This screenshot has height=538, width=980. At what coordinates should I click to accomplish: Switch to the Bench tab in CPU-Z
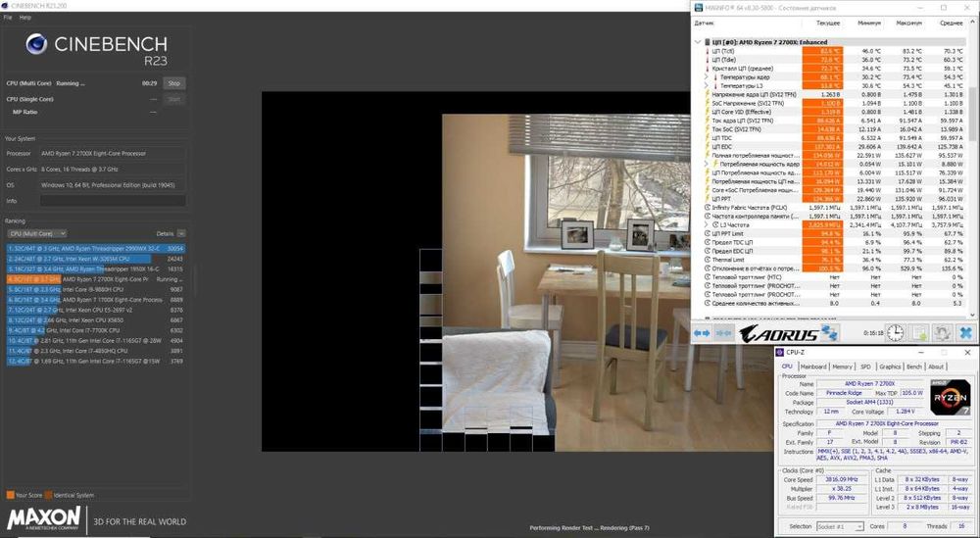point(913,367)
